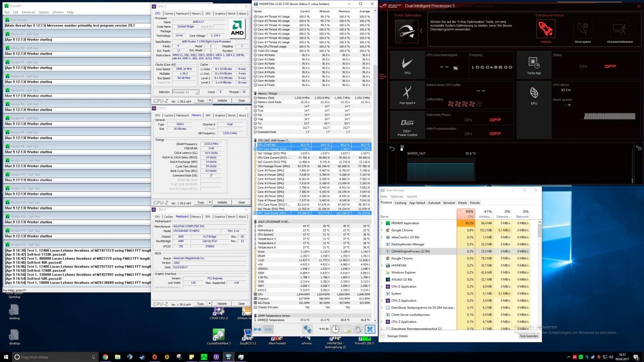This screenshot has height=362, width=644.
Task: Open Advanced menu in Prime95
Action: tap(28, 12)
